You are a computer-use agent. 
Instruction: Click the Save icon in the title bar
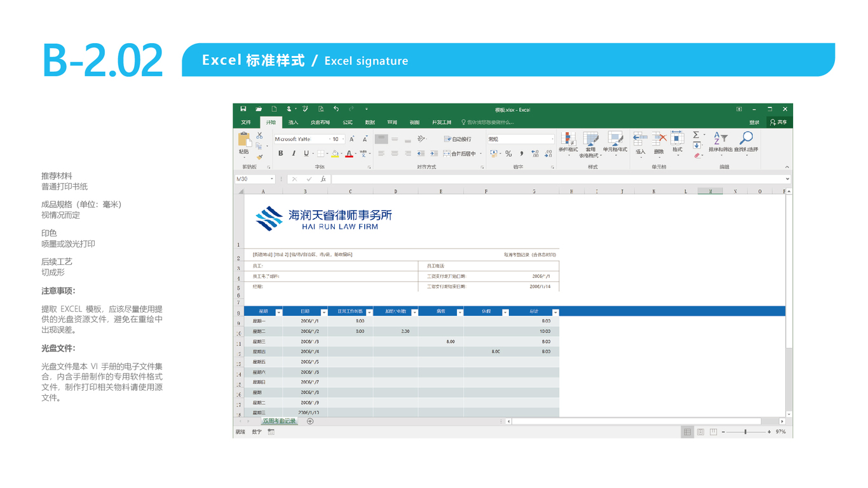pyautogui.click(x=243, y=109)
